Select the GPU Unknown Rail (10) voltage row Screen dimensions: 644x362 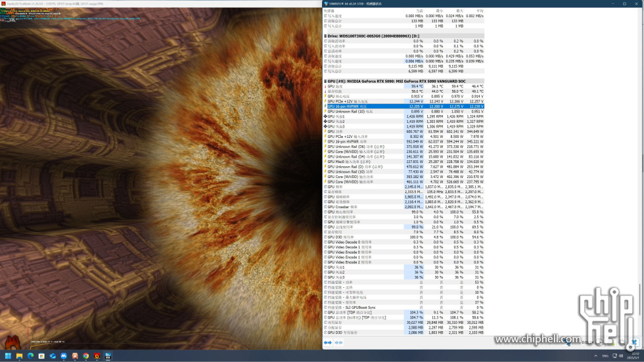(x=403, y=112)
